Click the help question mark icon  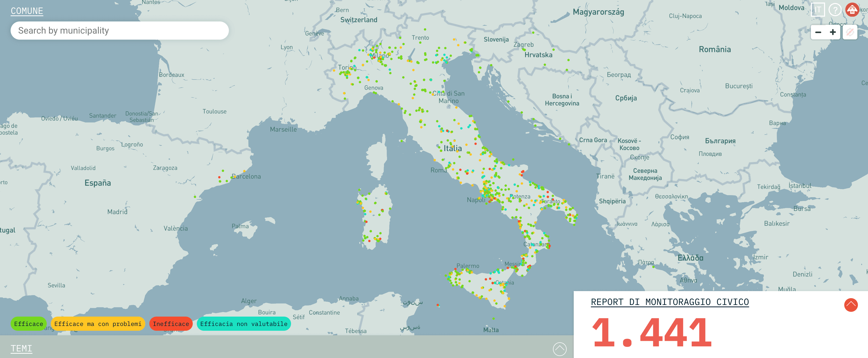pyautogui.click(x=835, y=10)
